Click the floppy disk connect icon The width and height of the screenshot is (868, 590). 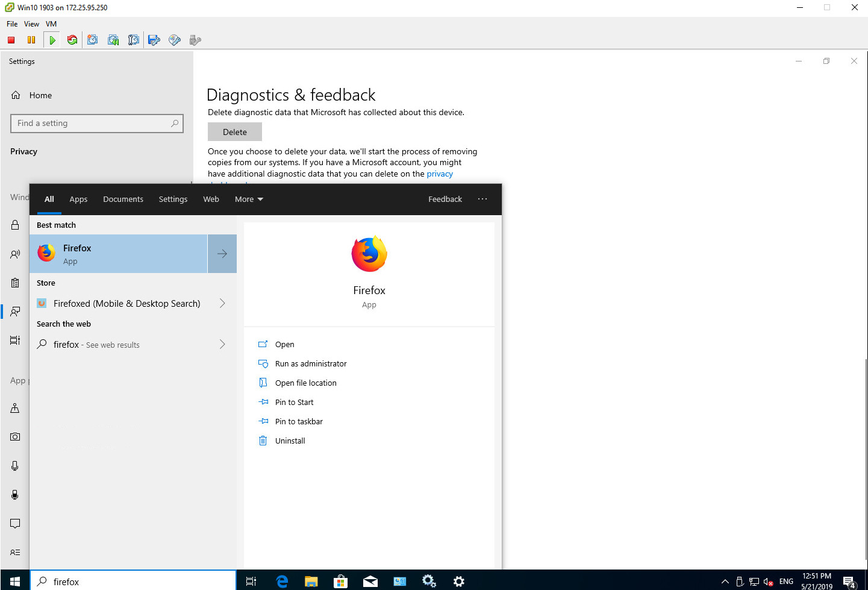[154, 40]
